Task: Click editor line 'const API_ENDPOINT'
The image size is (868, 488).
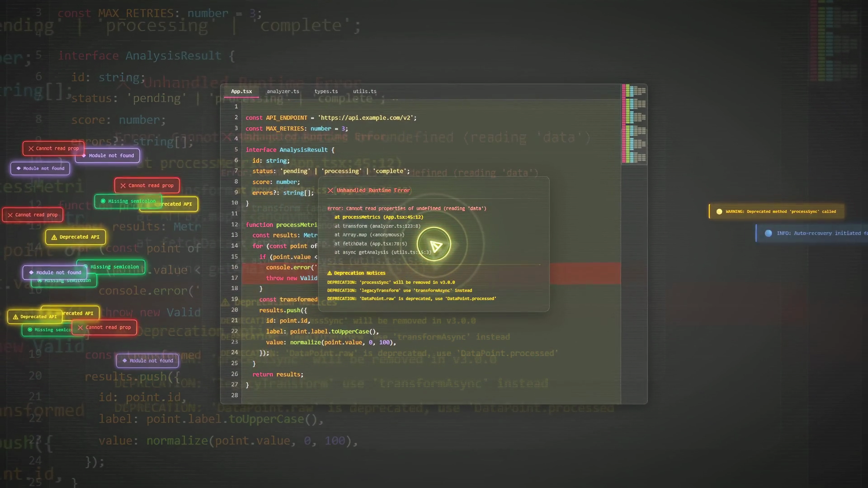Action: [x=331, y=118]
